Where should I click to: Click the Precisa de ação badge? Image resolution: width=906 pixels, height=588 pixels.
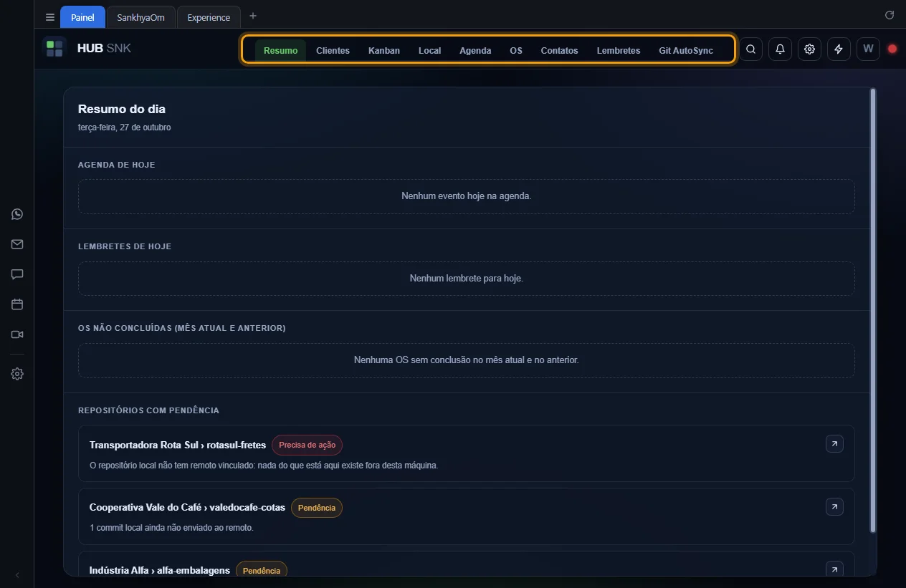[307, 445]
